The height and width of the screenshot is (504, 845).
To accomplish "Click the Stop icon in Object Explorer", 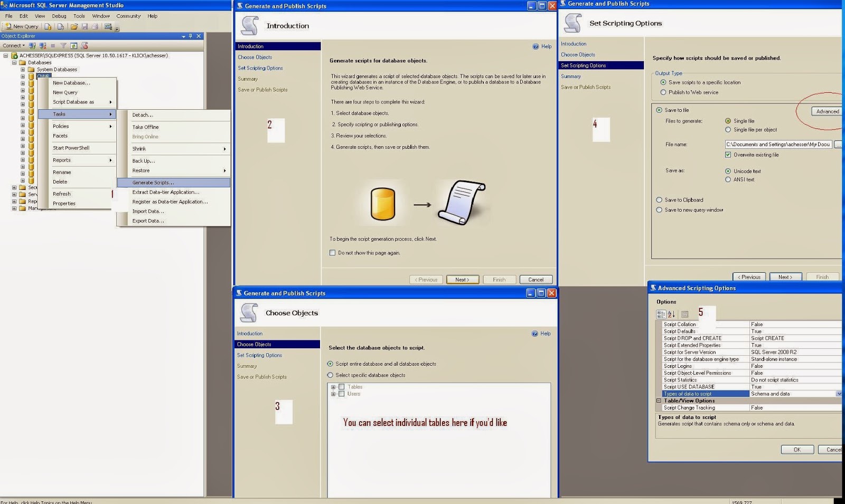I will [x=53, y=46].
